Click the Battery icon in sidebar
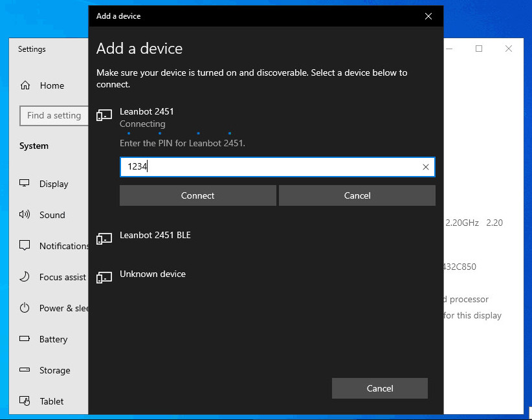Screen dimensions: 532x420 25,338
